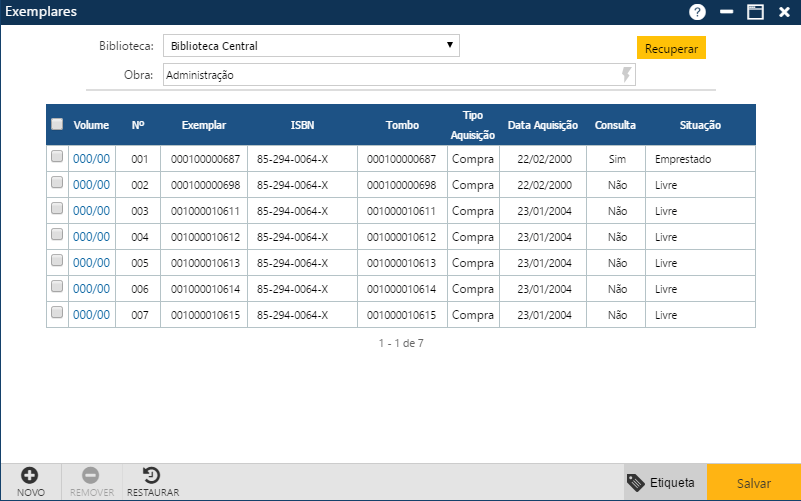801x501 pixels.
Task: Click the lightning bolt icon in Obra field
Action: (627, 75)
